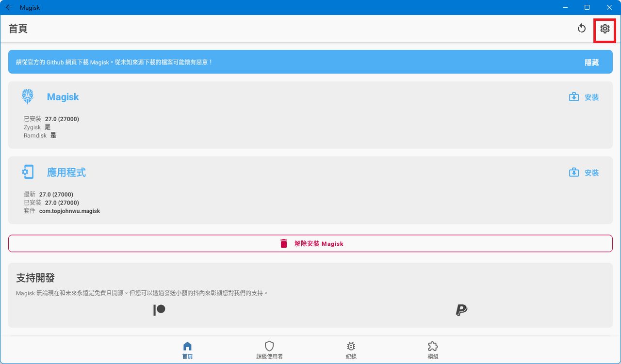Switch to the 首頁 home tab
Viewport: 621px width, 364px height.
pos(187,350)
